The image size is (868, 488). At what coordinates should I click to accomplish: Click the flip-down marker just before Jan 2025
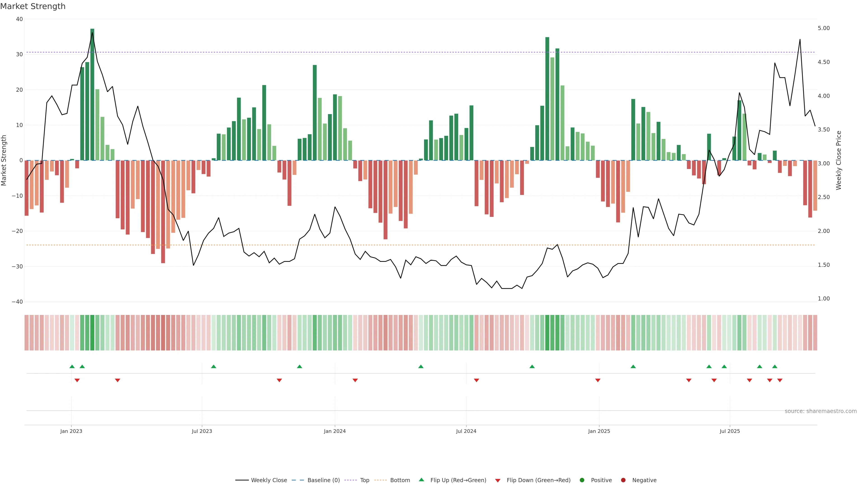click(x=598, y=380)
